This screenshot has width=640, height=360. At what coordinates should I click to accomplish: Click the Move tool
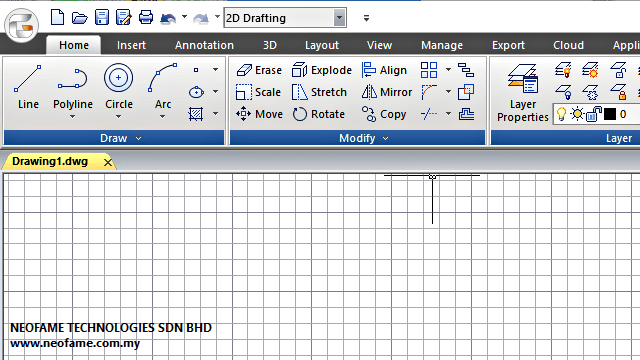click(260, 114)
